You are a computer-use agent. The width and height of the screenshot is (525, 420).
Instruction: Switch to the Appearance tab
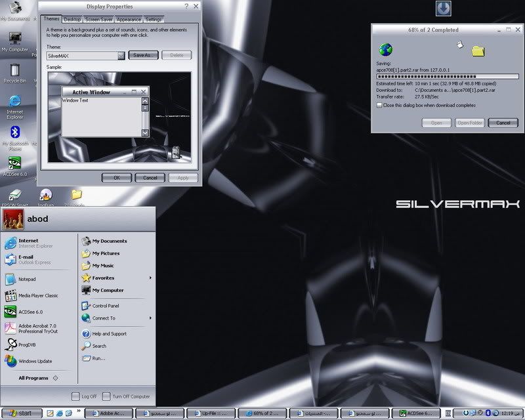pyautogui.click(x=129, y=20)
